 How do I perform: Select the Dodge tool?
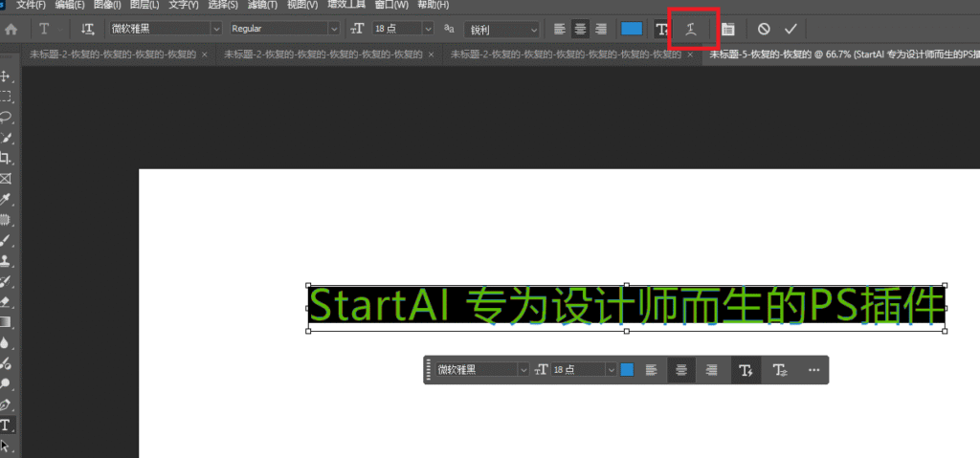pyautogui.click(x=7, y=383)
